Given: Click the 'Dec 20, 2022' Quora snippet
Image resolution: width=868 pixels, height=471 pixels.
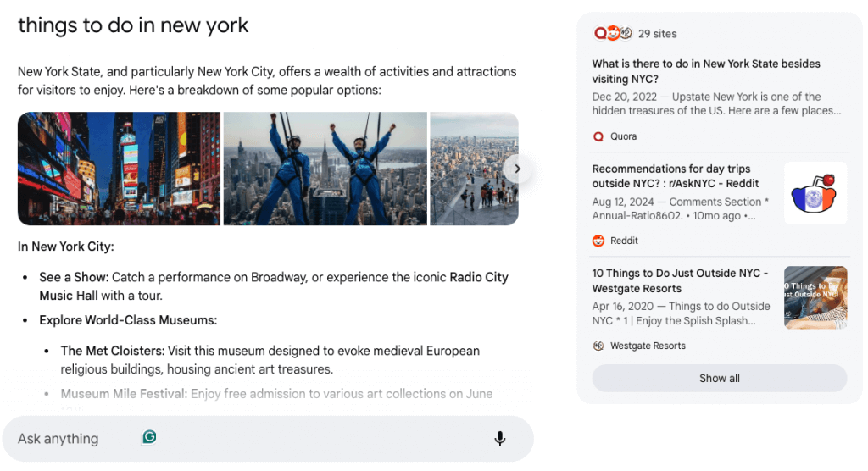Looking at the screenshot, I should pos(716,103).
